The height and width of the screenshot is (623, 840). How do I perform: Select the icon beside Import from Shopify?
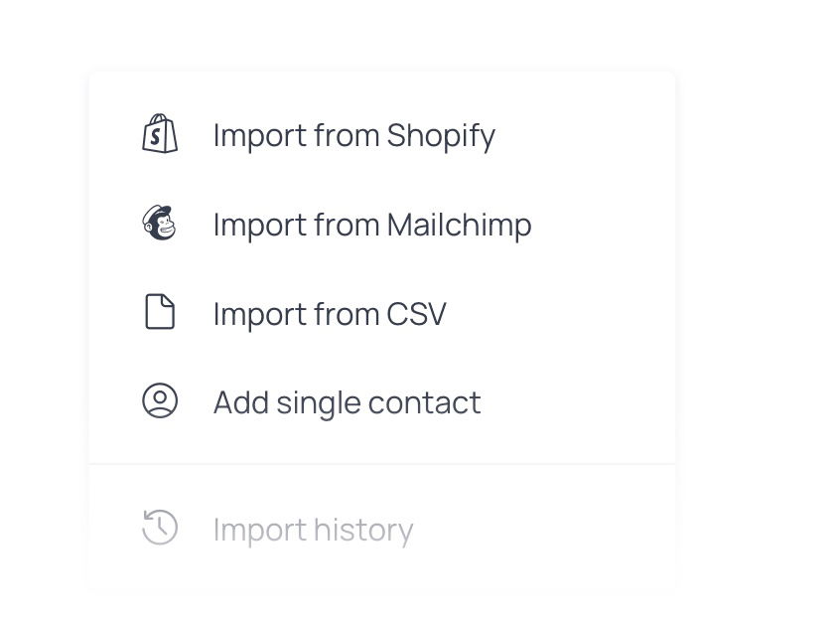160,135
